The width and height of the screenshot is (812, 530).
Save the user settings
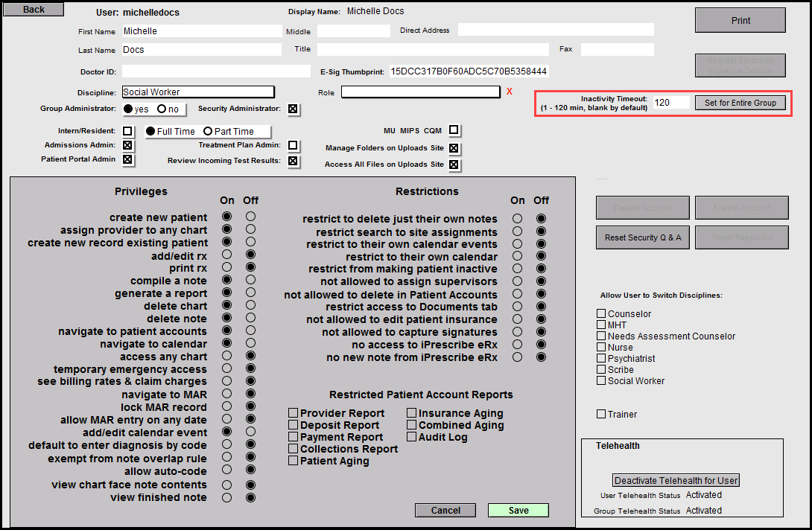click(518, 510)
